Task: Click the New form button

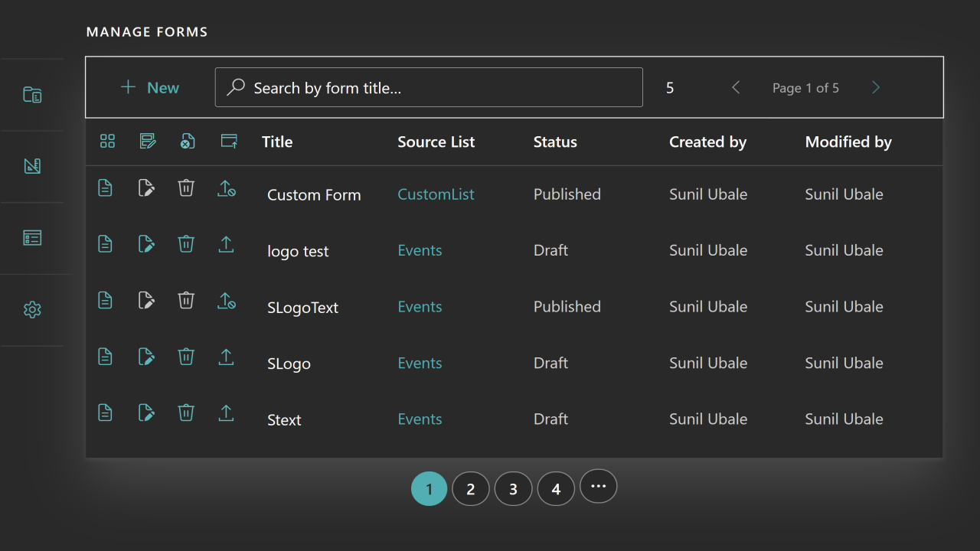Action: coord(150,88)
